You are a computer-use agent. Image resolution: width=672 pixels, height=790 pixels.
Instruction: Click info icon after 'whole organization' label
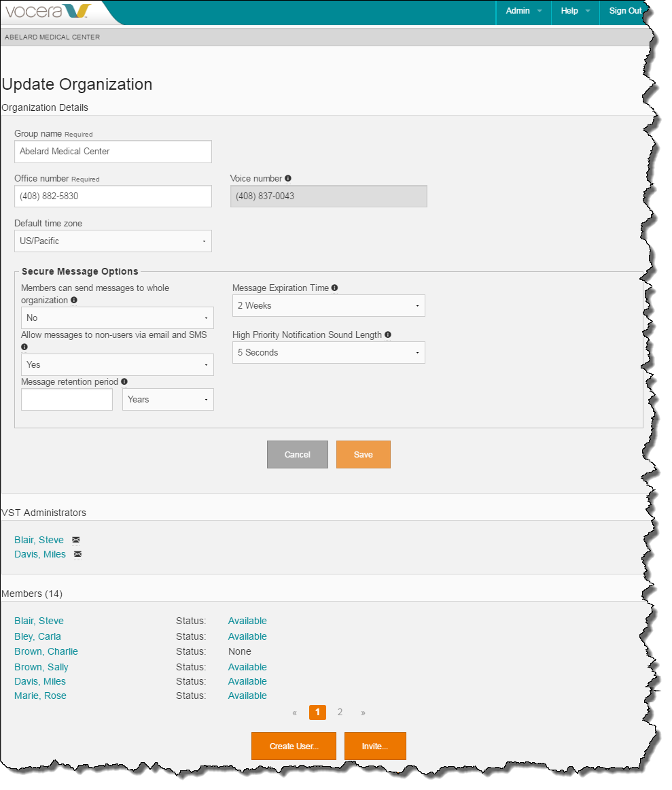pyautogui.click(x=74, y=300)
